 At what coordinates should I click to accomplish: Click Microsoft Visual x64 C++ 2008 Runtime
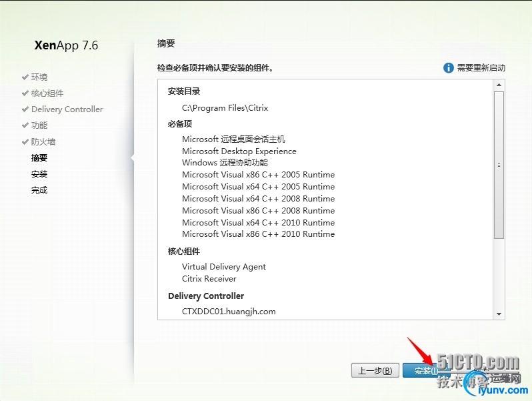(258, 199)
